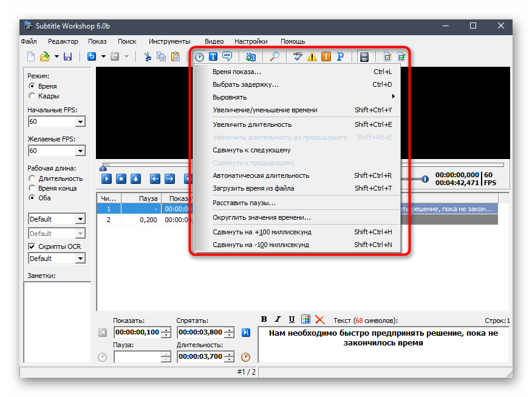Click the Translator mode icon
The image size is (532, 397).
click(251, 56)
